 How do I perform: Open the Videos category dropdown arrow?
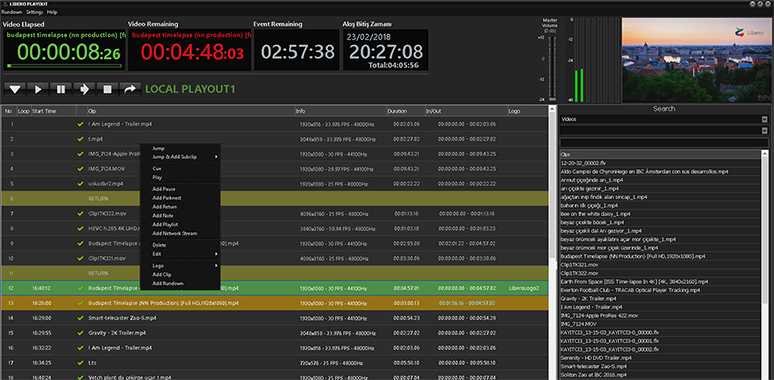(765, 119)
